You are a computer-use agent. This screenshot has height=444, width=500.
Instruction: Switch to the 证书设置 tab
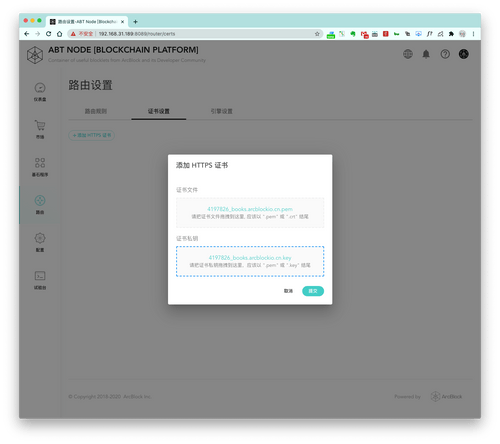(x=159, y=111)
